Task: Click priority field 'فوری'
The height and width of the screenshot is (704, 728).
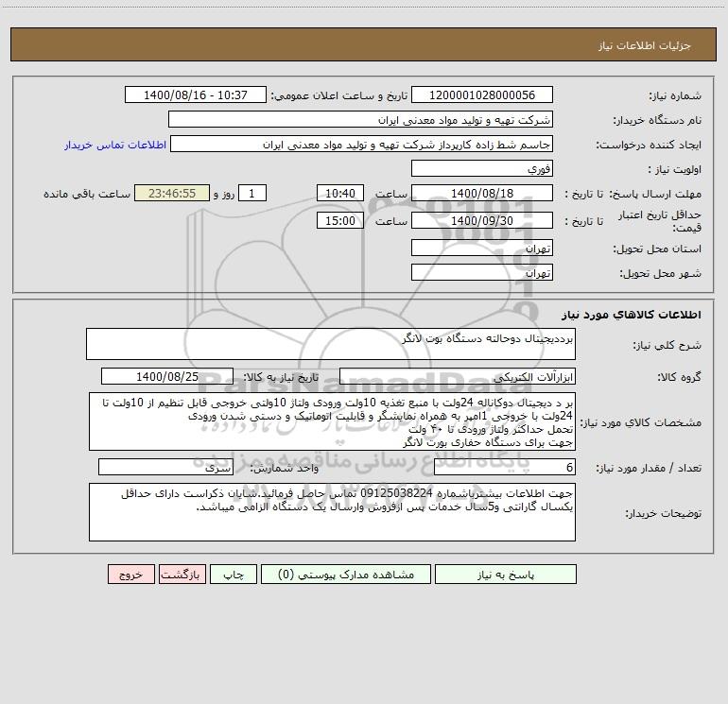Action: pos(482,168)
